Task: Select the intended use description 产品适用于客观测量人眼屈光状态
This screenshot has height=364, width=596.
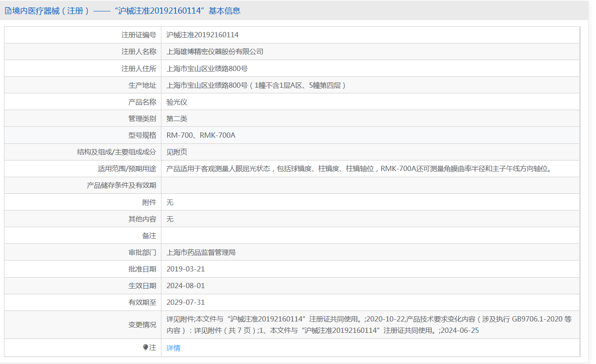Action: pyautogui.click(x=358, y=168)
